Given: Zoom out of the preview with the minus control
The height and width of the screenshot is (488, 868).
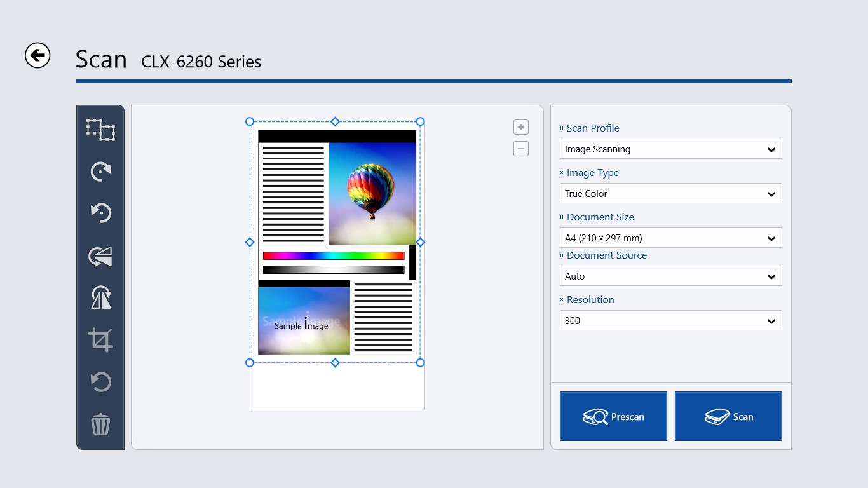Looking at the screenshot, I should (520, 148).
